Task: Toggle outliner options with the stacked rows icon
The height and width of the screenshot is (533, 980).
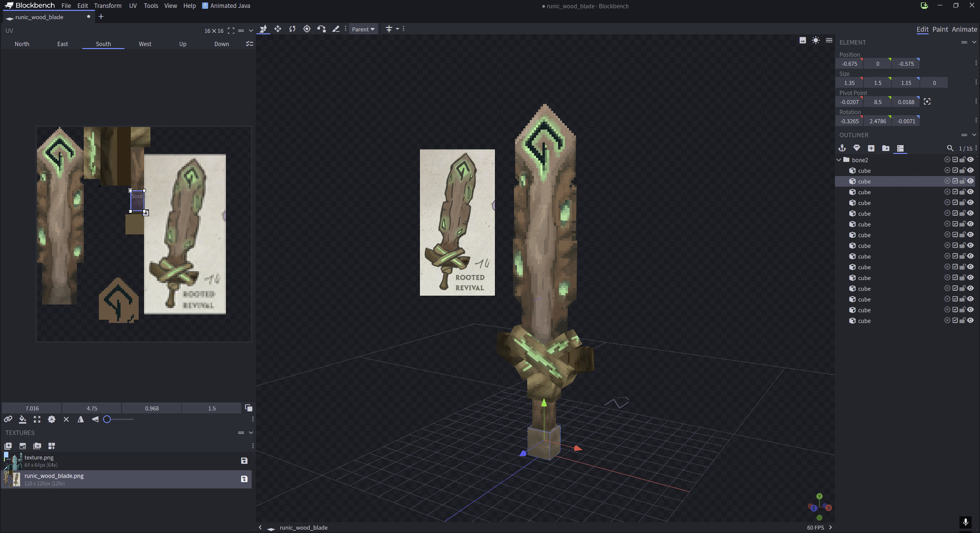Action: point(900,148)
